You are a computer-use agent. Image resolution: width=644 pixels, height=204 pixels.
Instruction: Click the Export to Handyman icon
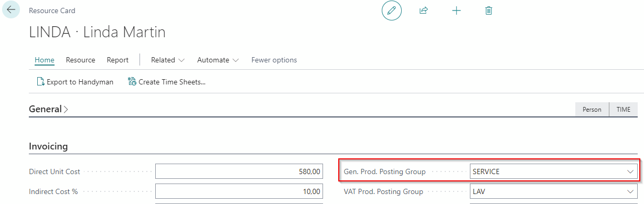(x=40, y=82)
